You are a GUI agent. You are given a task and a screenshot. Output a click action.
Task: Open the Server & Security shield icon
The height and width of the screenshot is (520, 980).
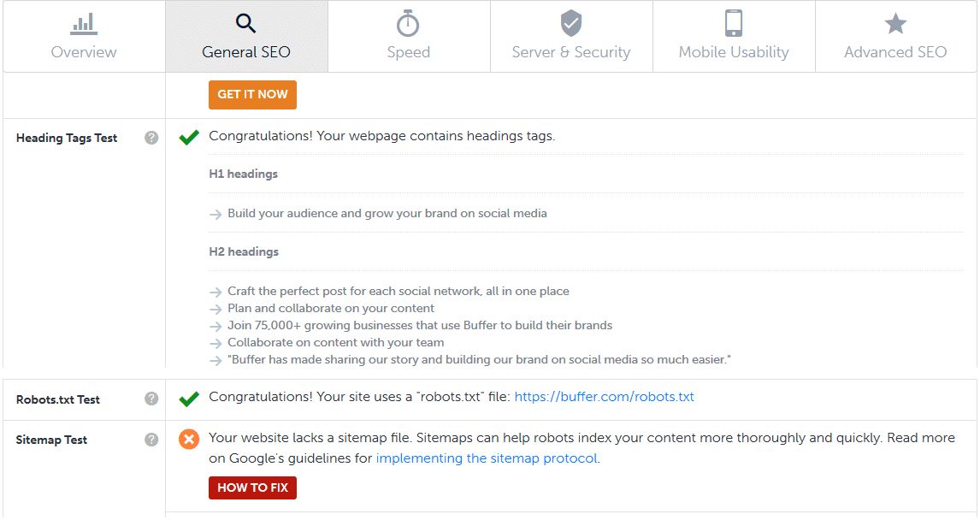point(570,24)
